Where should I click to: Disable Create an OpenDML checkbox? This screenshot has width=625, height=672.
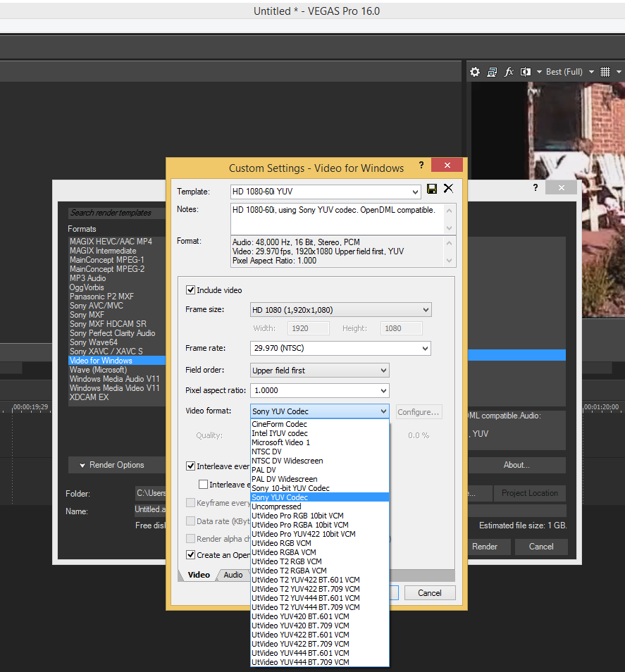[191, 555]
